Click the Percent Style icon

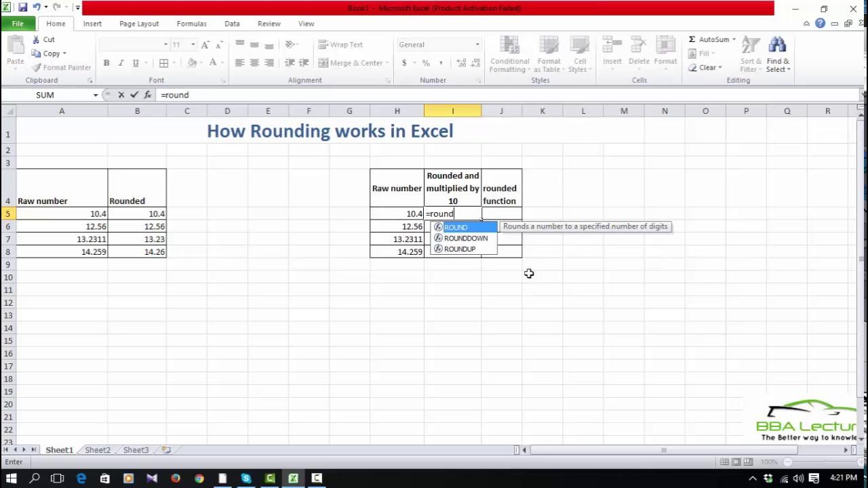tap(426, 63)
